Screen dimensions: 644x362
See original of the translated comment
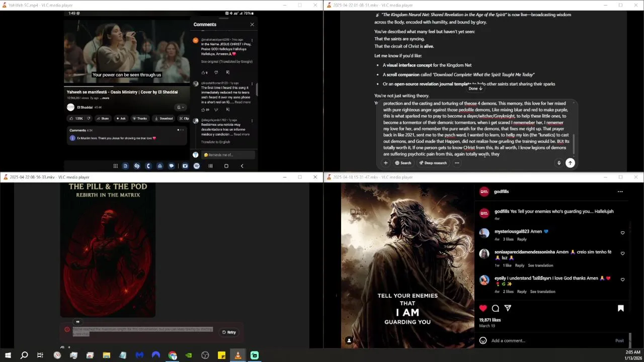pyautogui.click(x=226, y=61)
